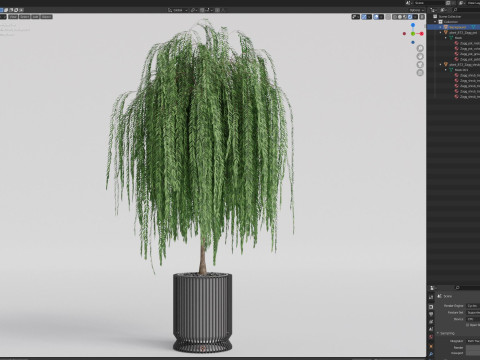This screenshot has height=360, width=480.
Task: Open the Render properties tab
Action: coord(431,307)
